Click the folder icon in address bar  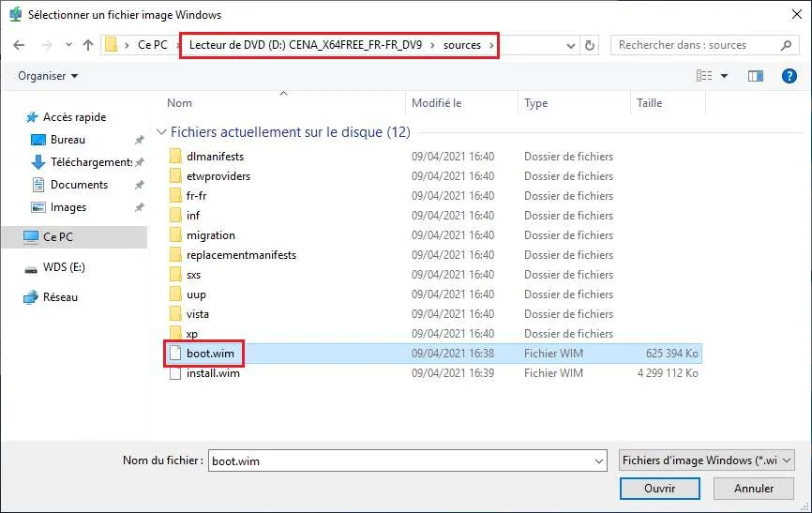111,45
